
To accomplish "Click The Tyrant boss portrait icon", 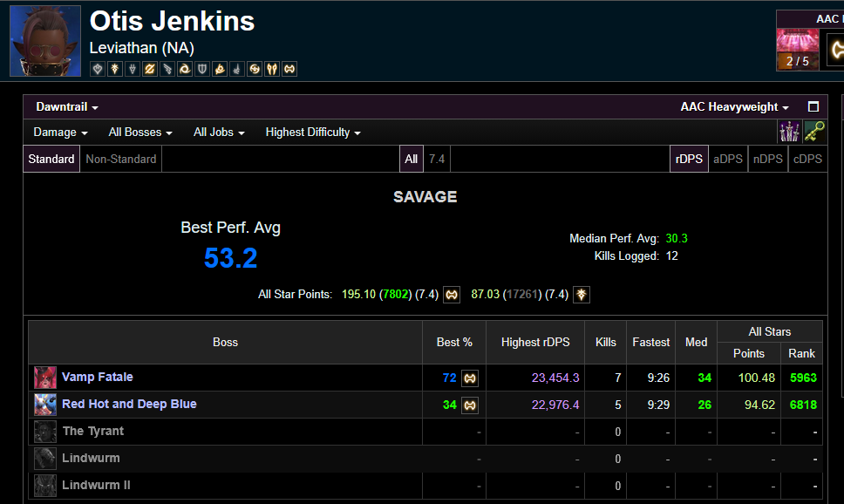I will click(x=45, y=432).
